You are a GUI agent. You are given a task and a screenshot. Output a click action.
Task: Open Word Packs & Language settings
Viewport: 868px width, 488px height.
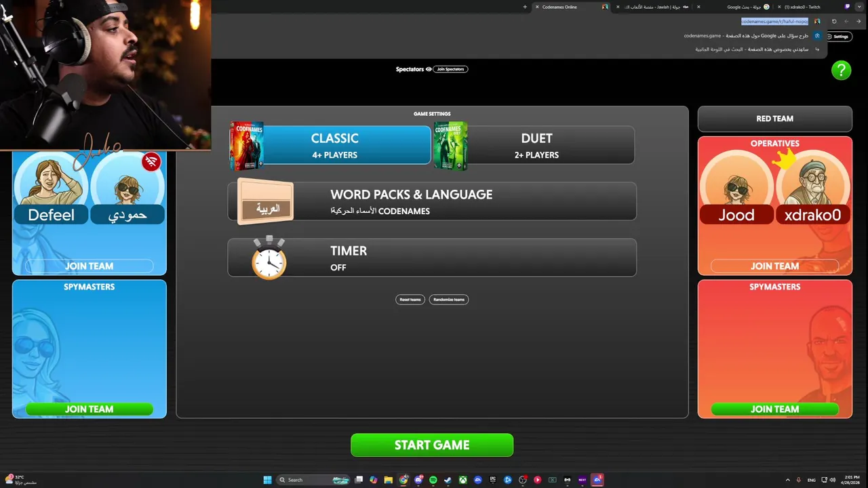(x=432, y=201)
